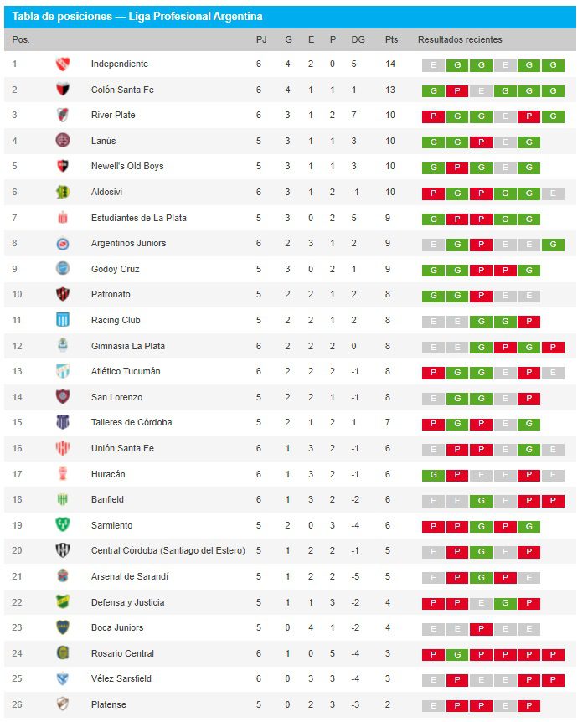Click the River Plate crest icon

tap(62, 115)
